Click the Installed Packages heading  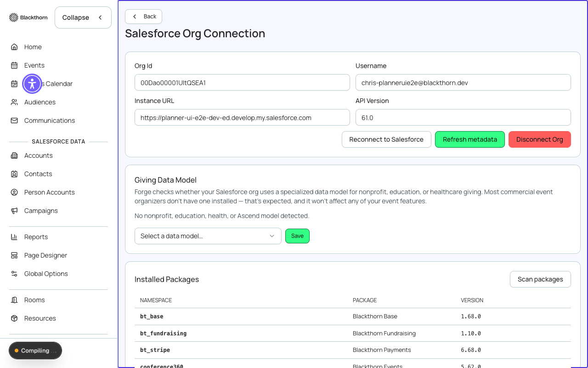[167, 279]
